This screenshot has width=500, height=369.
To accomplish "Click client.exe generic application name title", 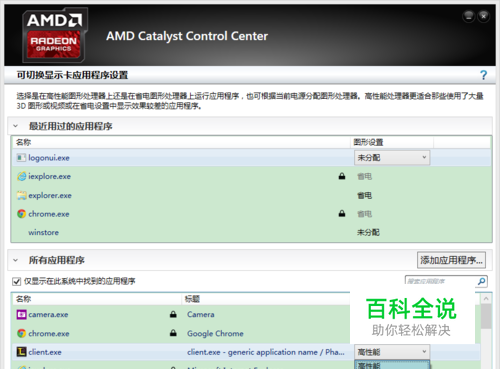I will point(266,352).
